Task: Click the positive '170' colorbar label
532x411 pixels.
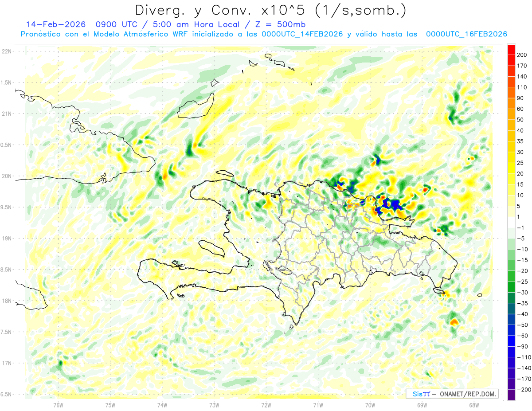Action: click(x=522, y=66)
